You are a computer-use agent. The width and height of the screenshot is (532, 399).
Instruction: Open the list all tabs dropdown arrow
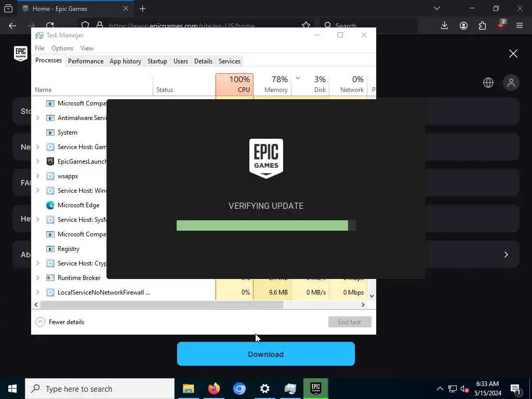point(436,8)
